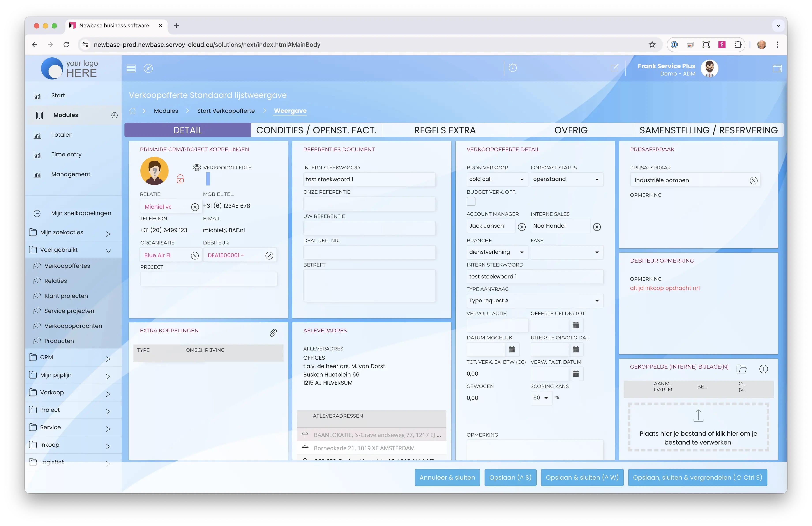The width and height of the screenshot is (812, 526).
Task: Toggle the right side panel icon
Action: (777, 69)
